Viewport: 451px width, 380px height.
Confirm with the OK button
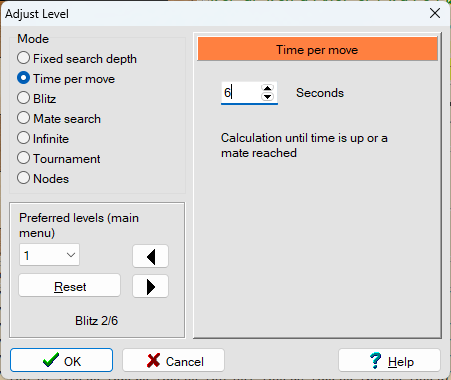pyautogui.click(x=62, y=360)
